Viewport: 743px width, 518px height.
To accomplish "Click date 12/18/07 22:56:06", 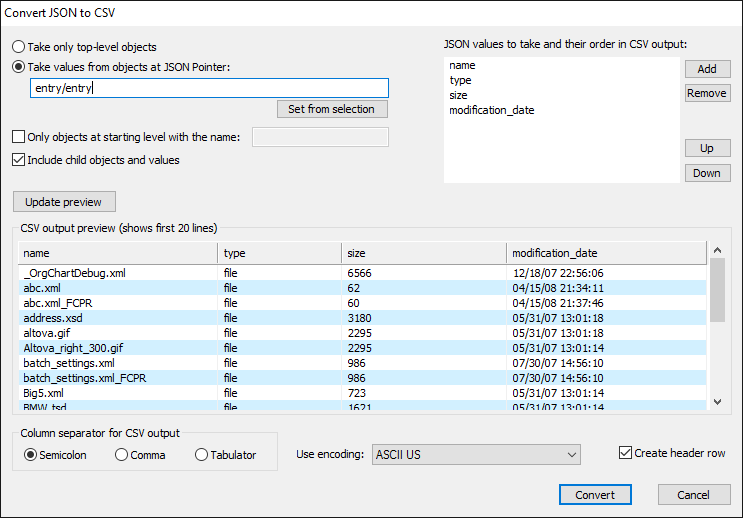I will (x=558, y=273).
